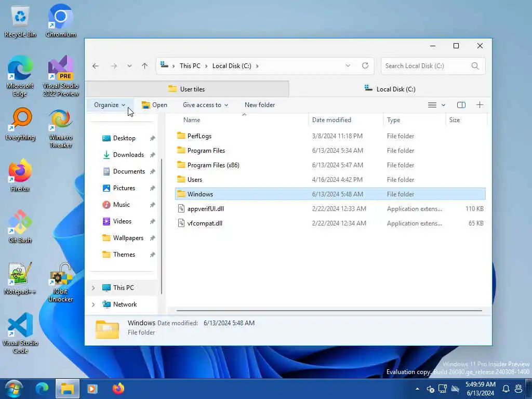Open Notepad++ desktop shortcut
Viewport: 532px width, 399px height.
(x=20, y=279)
